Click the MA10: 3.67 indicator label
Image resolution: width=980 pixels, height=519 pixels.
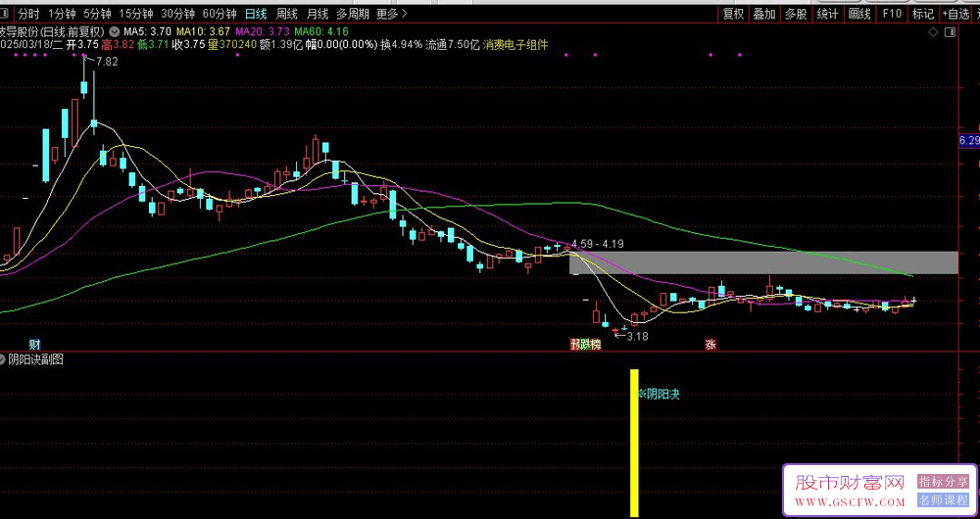click(203, 31)
